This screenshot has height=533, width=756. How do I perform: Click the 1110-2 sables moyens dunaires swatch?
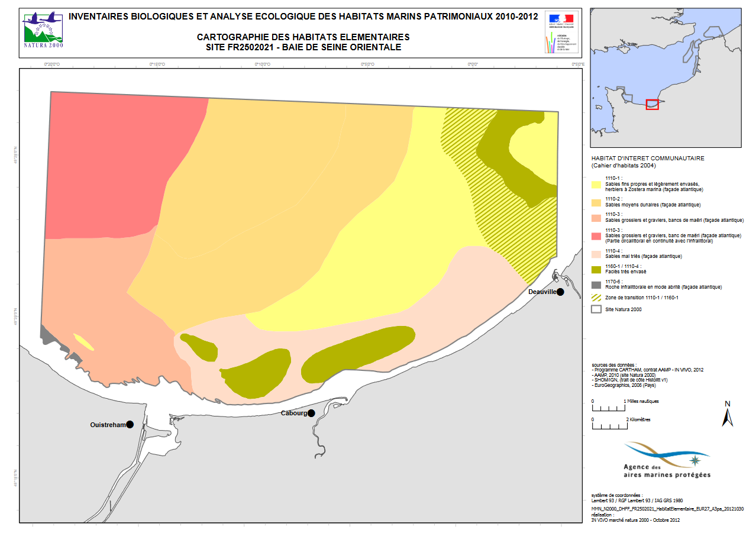tap(596, 202)
